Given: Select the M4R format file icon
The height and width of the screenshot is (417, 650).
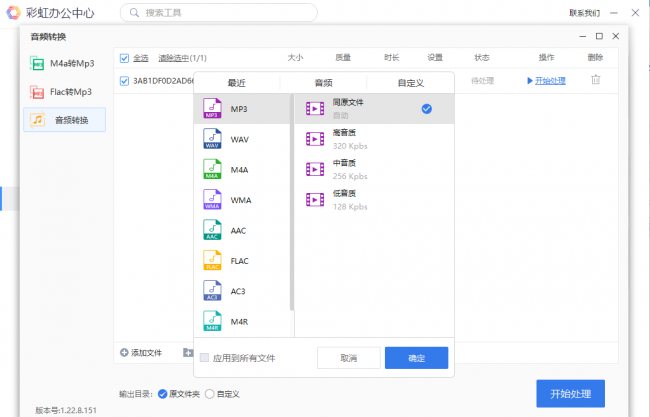Looking at the screenshot, I should point(212,321).
